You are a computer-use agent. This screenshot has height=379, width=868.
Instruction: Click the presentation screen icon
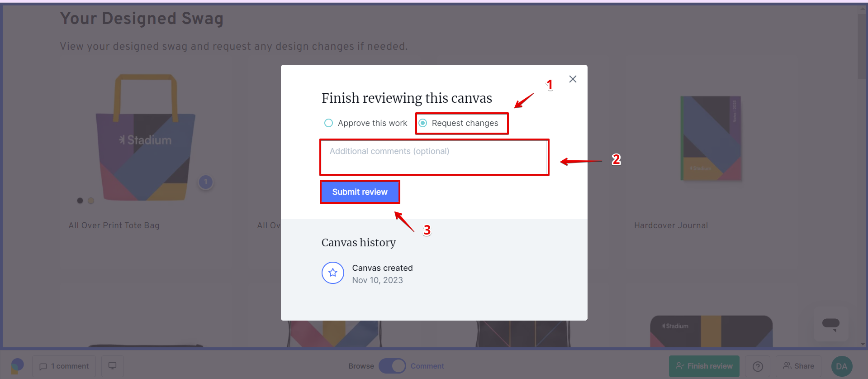pos(113,366)
